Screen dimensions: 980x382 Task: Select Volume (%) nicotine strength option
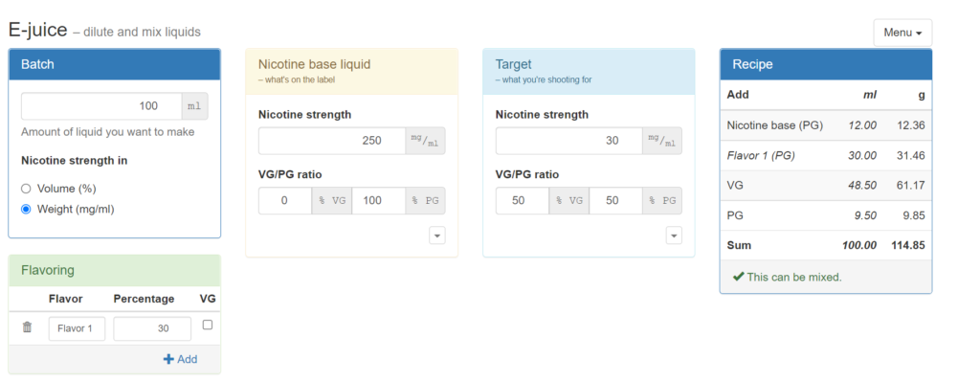click(x=26, y=189)
